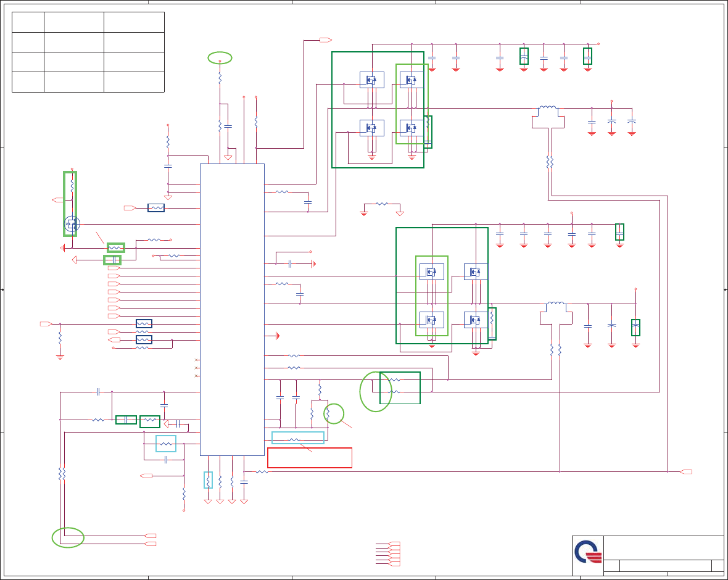Click the circled transistor symbol at left
Image resolution: width=728 pixels, height=580 pixels.
point(72,224)
